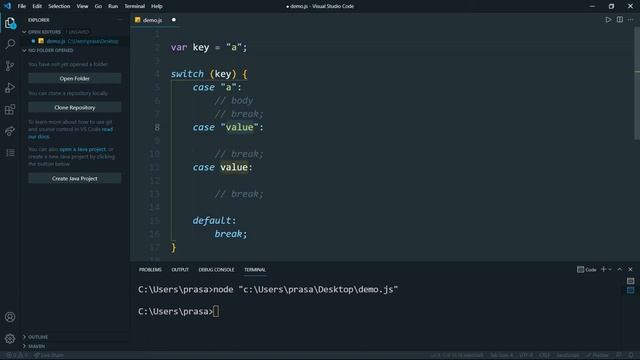Click the unsaved dot on demo.js tab
The image size is (640, 360).
coord(173,20)
